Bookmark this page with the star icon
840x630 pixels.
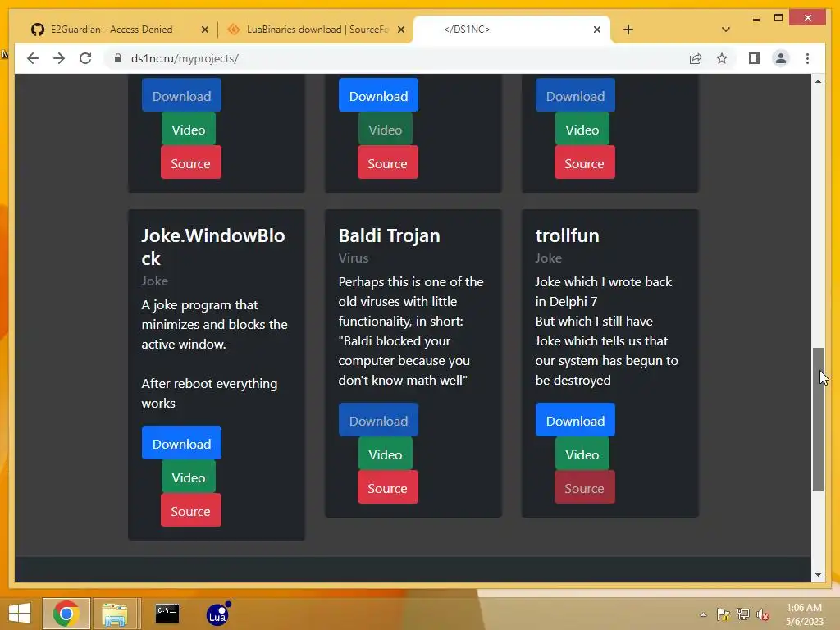click(722, 58)
